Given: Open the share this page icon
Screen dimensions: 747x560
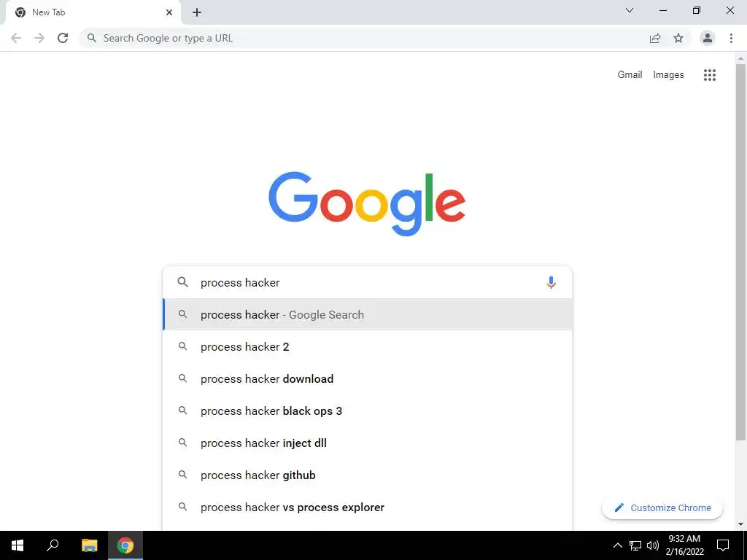Looking at the screenshot, I should [x=655, y=38].
